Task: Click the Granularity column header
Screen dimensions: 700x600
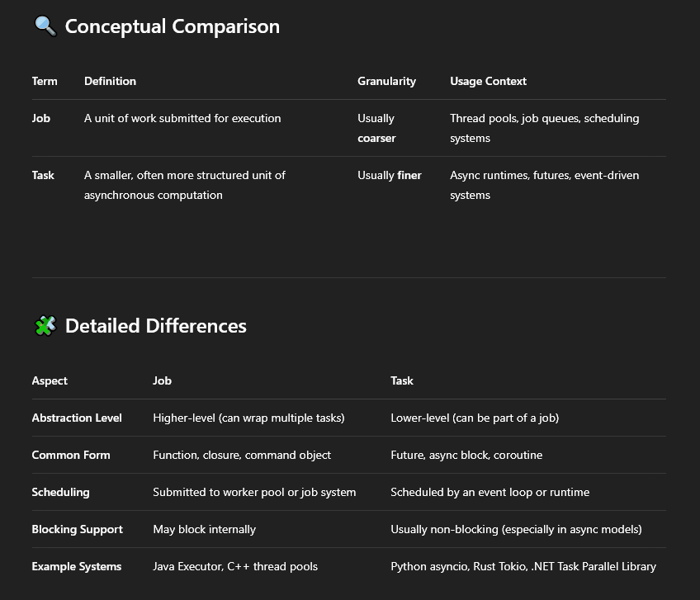Action: tap(386, 81)
